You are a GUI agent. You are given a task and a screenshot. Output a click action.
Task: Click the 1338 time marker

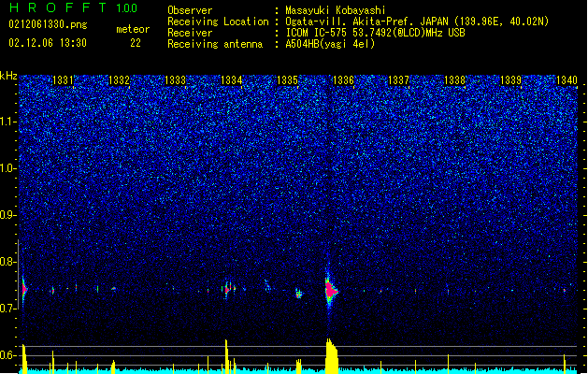pos(455,79)
